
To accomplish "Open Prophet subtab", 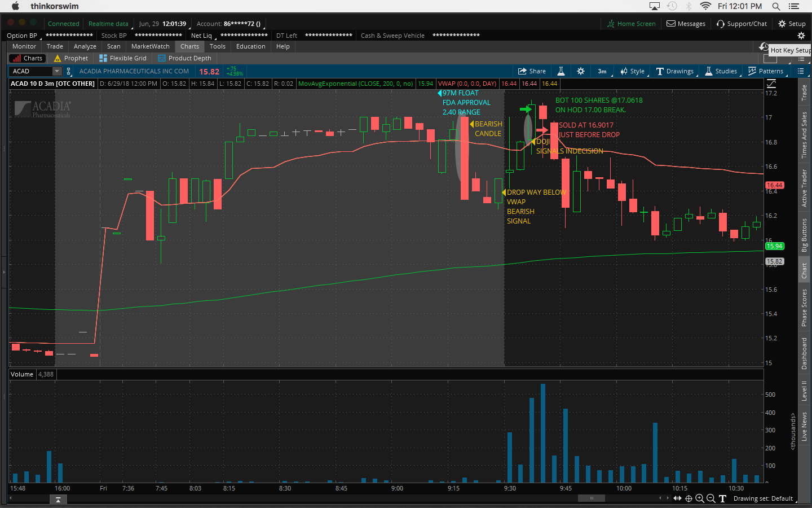I will click(71, 58).
